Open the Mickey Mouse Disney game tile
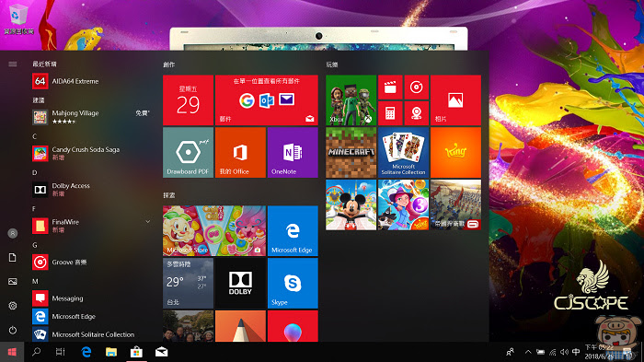The image size is (644, 362). pyautogui.click(x=351, y=204)
